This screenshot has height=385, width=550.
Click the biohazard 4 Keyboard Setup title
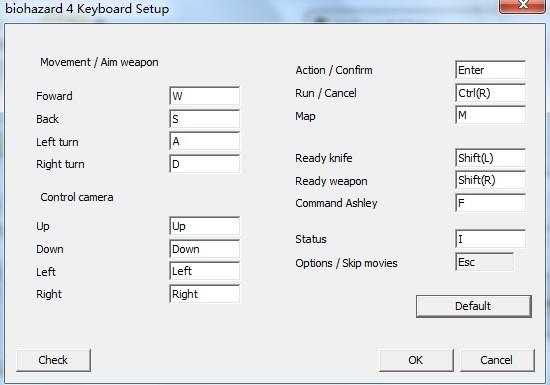[87, 9]
